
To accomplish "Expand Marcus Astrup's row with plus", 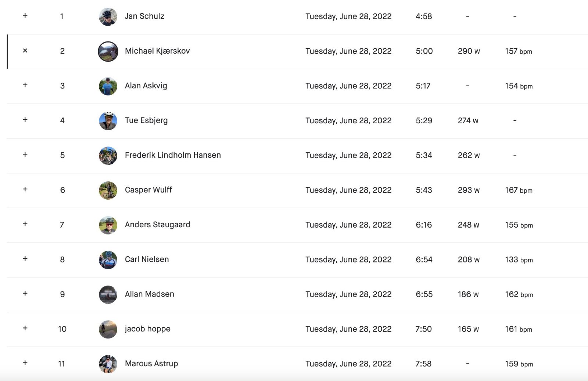I will [25, 363].
